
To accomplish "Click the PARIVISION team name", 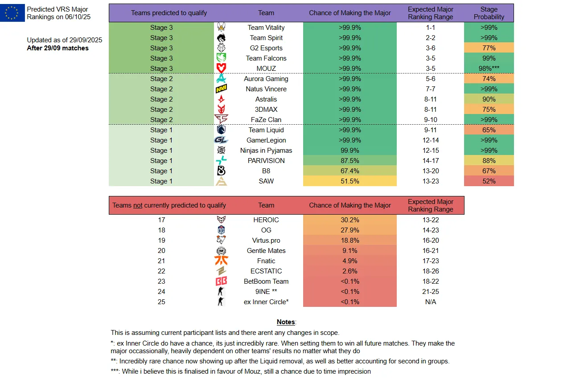I will [266, 161].
